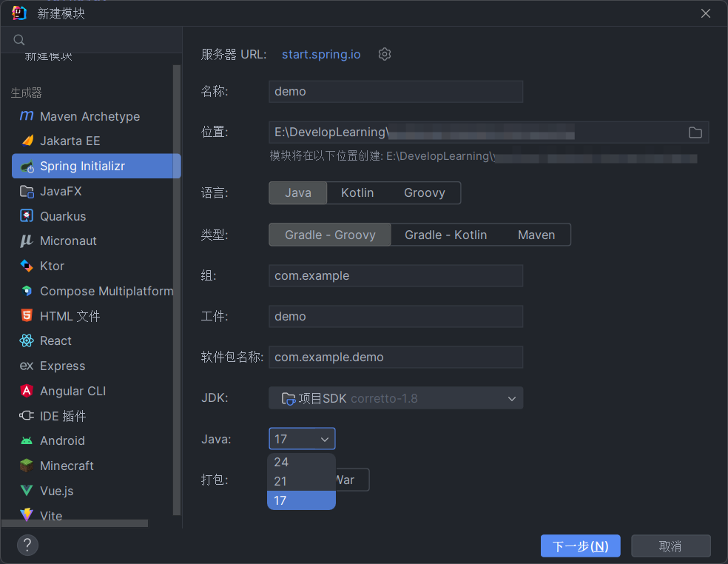
Task: Select the Android robot icon
Action: coord(27,440)
